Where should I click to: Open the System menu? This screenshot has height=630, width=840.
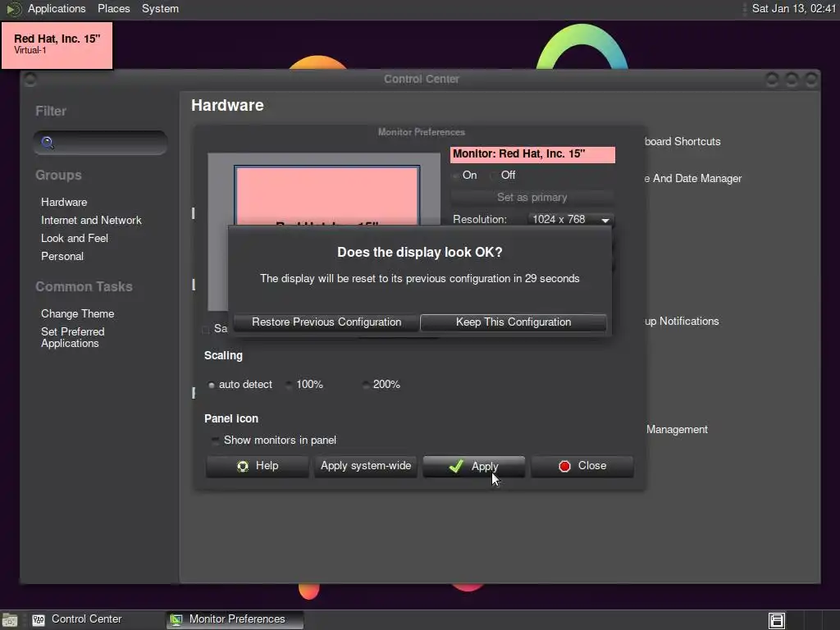(160, 8)
